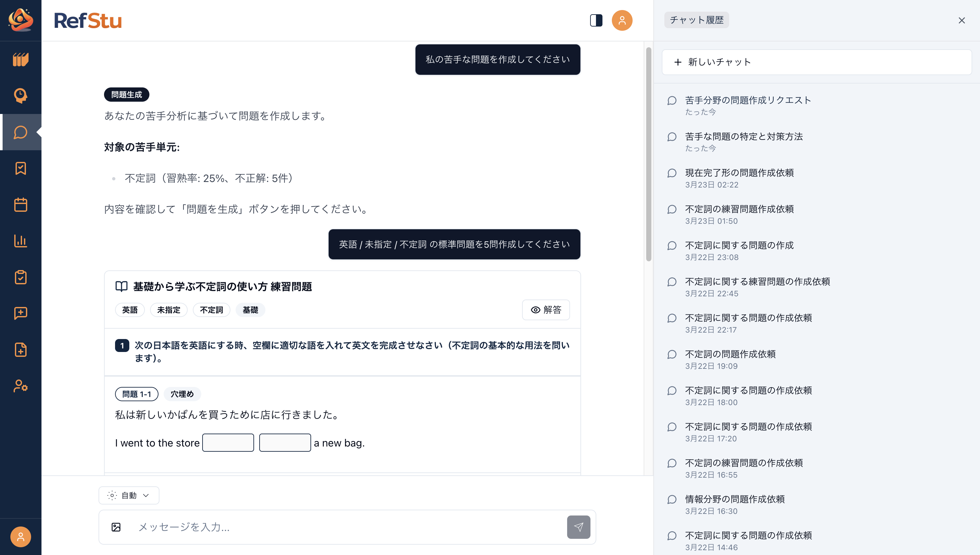Open the bookmark check icon in sidebar
Image resolution: width=980 pixels, height=555 pixels.
point(21,168)
